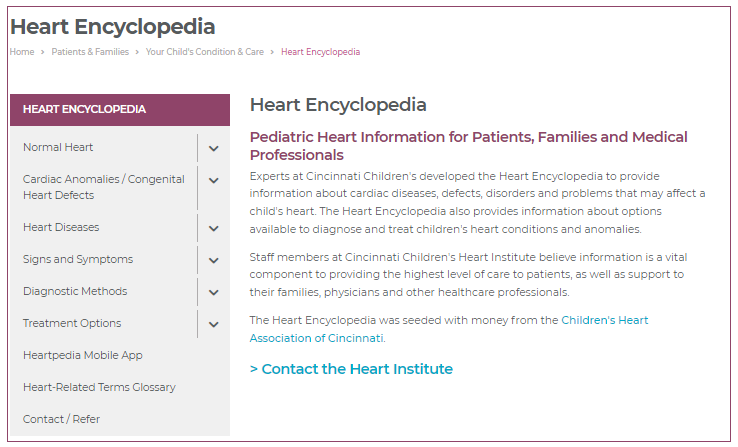Click Contact the Heart Institute link

click(x=351, y=369)
